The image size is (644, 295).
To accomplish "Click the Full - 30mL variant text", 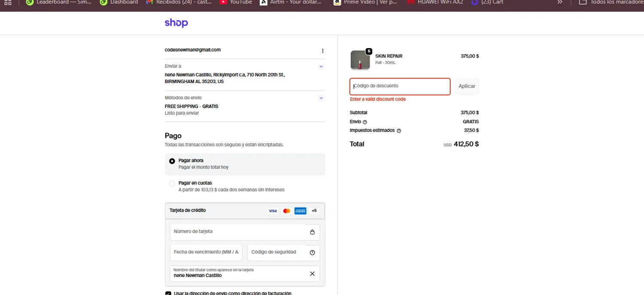I will tap(386, 63).
